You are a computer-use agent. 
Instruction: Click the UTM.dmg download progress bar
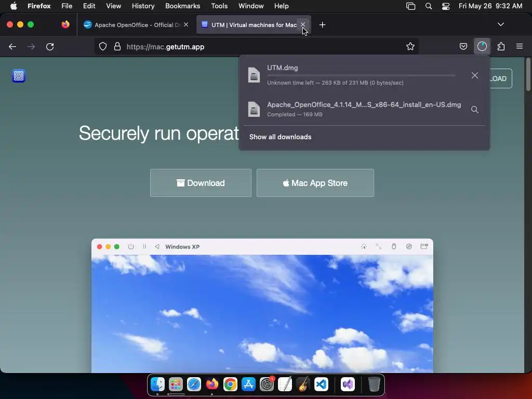(x=361, y=75)
